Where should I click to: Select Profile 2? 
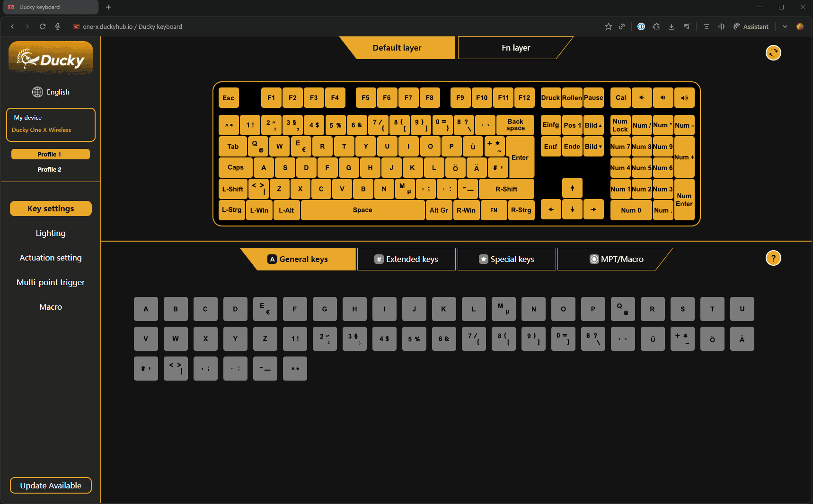click(50, 169)
